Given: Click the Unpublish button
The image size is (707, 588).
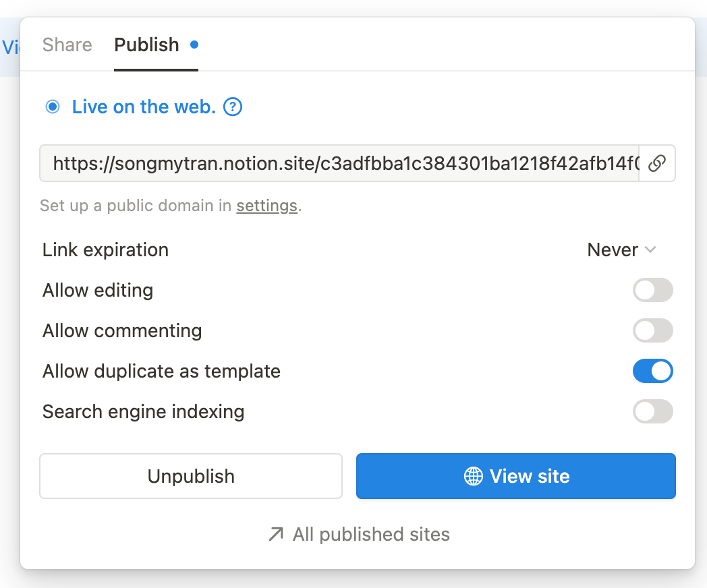Looking at the screenshot, I should (x=191, y=476).
